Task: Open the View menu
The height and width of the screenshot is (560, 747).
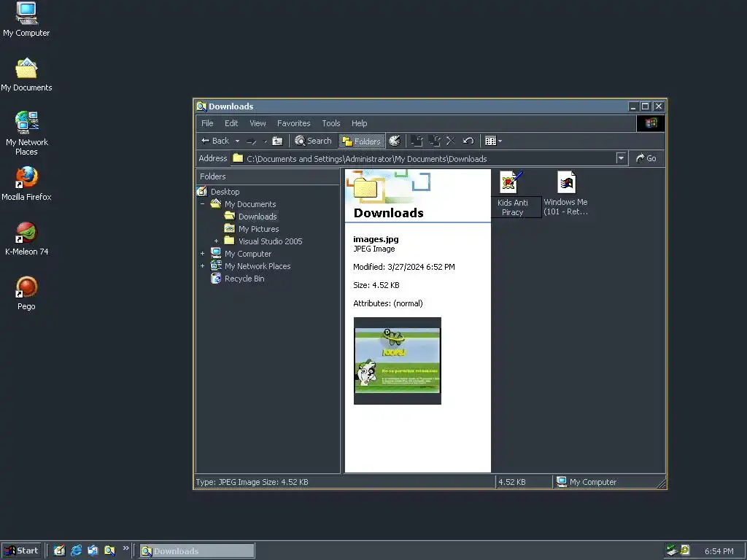Action: (x=258, y=123)
